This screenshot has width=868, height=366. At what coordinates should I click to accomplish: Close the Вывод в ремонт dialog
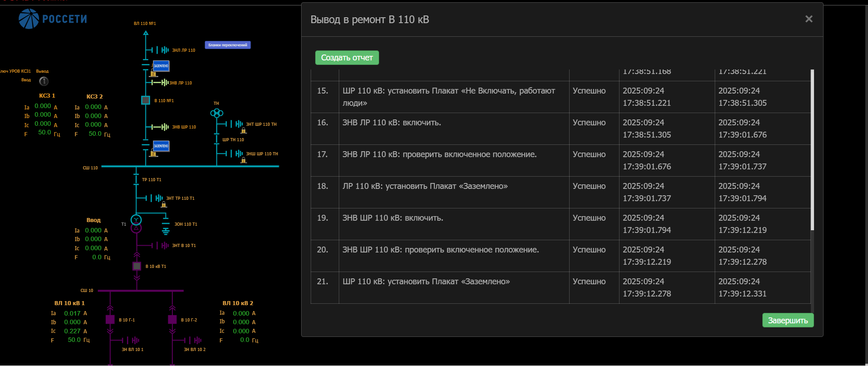(809, 19)
